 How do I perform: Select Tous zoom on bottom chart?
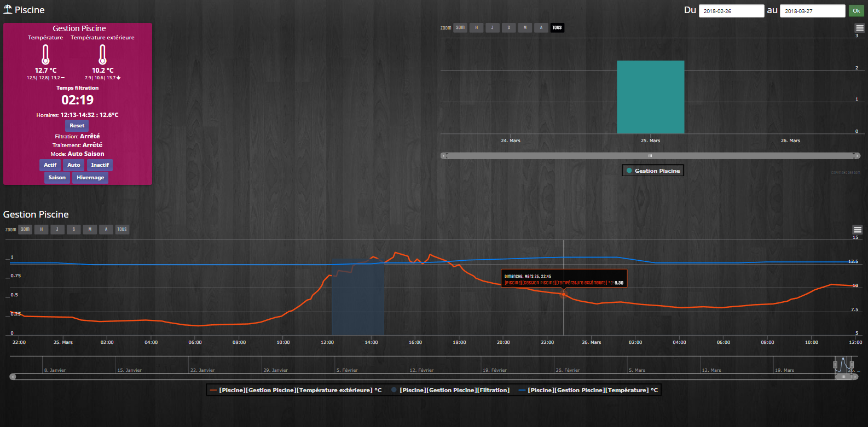[x=122, y=230]
